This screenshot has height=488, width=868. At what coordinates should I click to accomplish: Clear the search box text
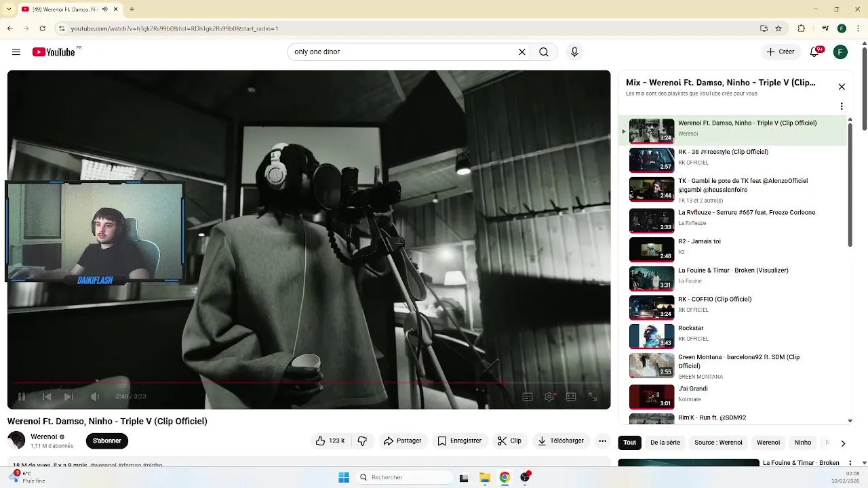point(522,52)
